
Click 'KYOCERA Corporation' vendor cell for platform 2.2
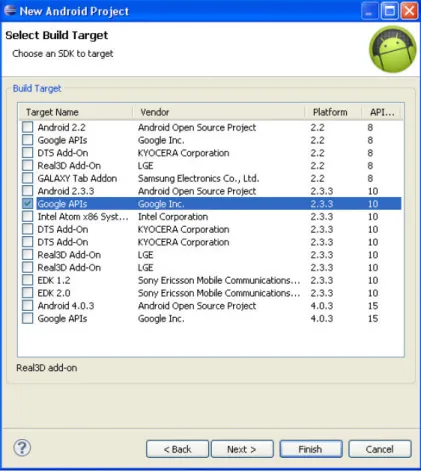coord(184,153)
